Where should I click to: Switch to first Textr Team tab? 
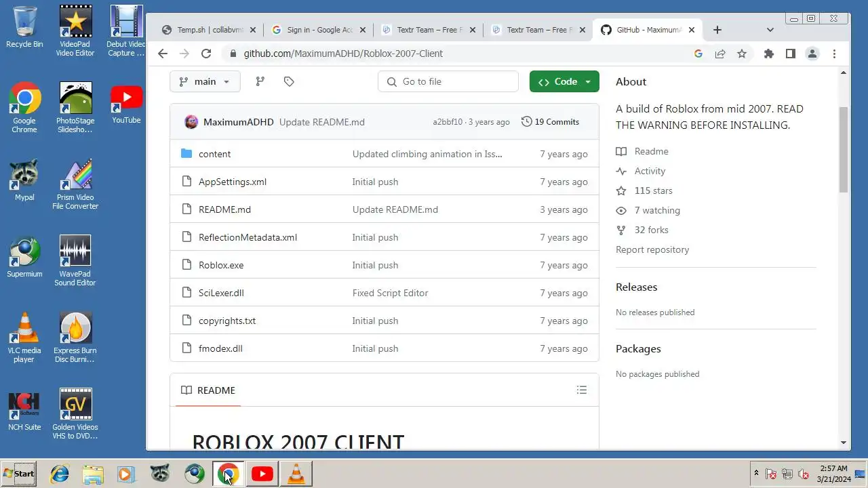[x=429, y=30]
